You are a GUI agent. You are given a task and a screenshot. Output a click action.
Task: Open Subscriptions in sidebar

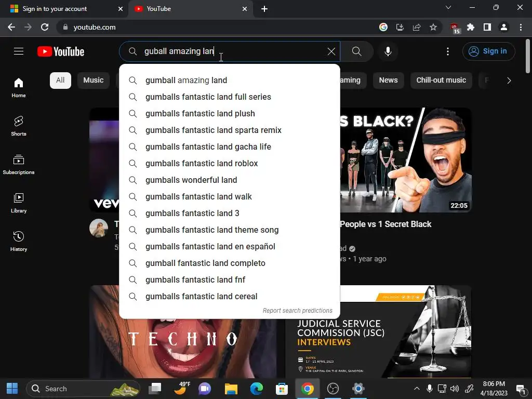[19, 164]
